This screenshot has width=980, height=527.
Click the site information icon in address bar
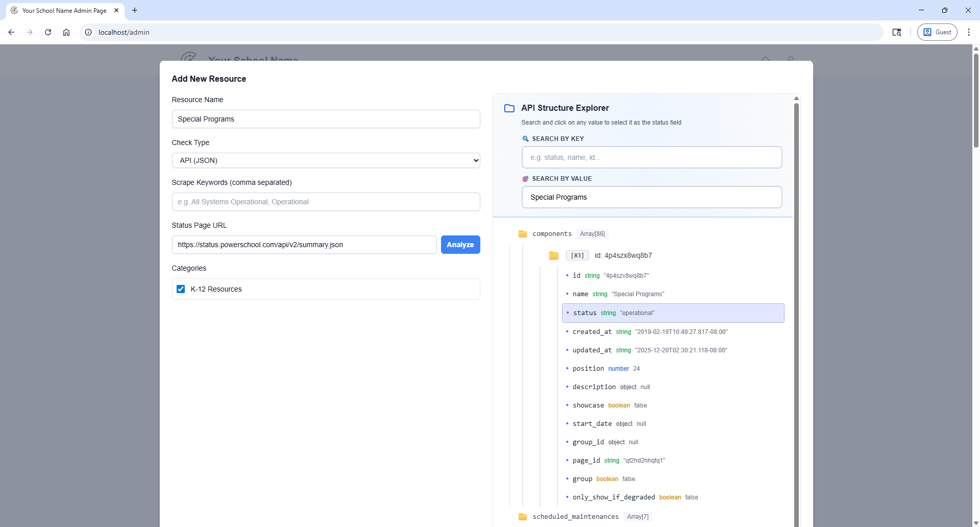click(x=88, y=32)
